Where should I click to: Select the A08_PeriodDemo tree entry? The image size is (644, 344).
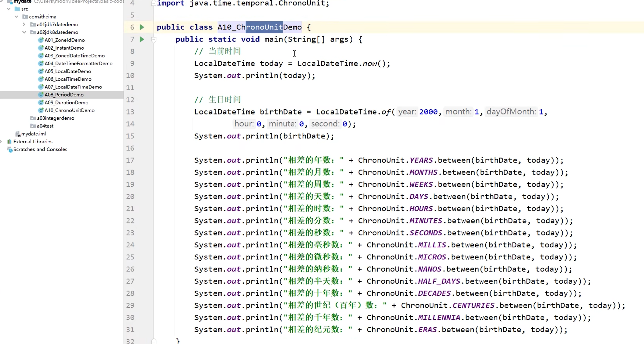tap(65, 94)
